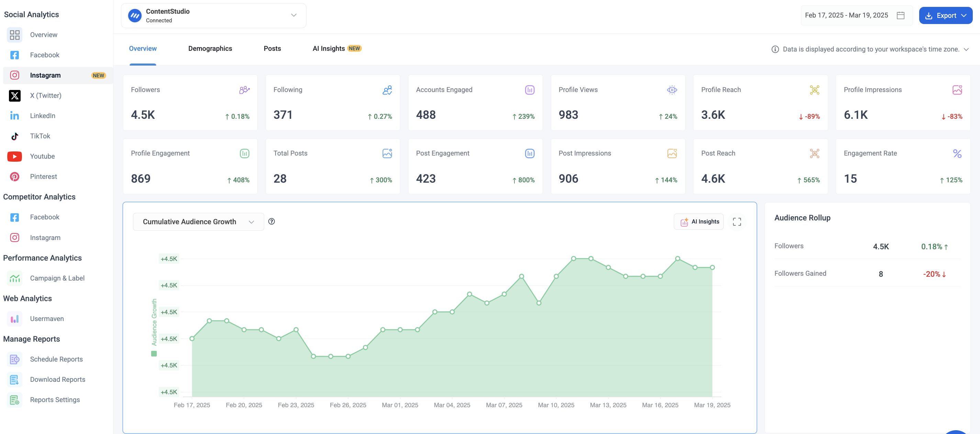Image resolution: width=980 pixels, height=434 pixels.
Task: Switch to the Posts tab
Action: (x=272, y=49)
